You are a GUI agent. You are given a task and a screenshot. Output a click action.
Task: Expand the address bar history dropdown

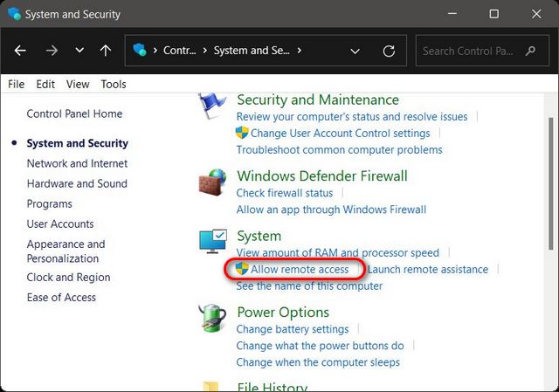(x=355, y=51)
